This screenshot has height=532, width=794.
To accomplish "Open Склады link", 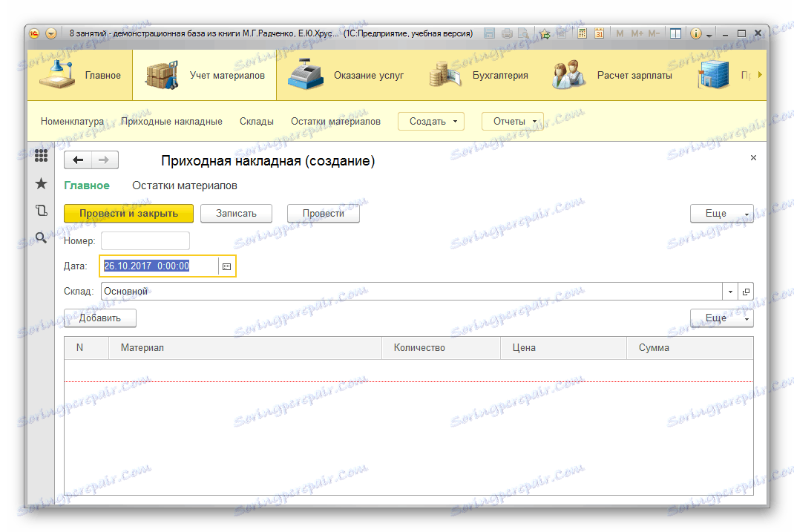I will (257, 122).
